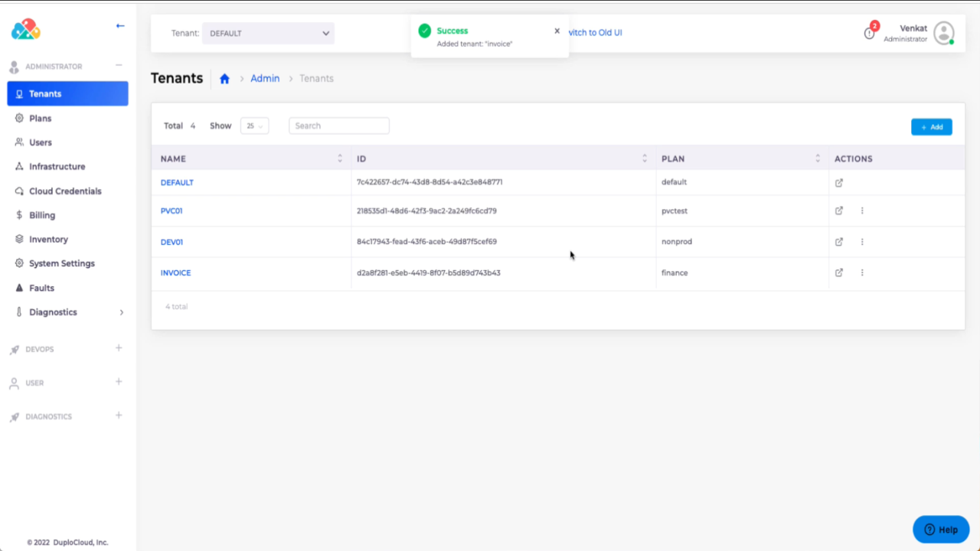980x551 pixels.
Task: Open the INVOICE tenant link
Action: point(175,272)
